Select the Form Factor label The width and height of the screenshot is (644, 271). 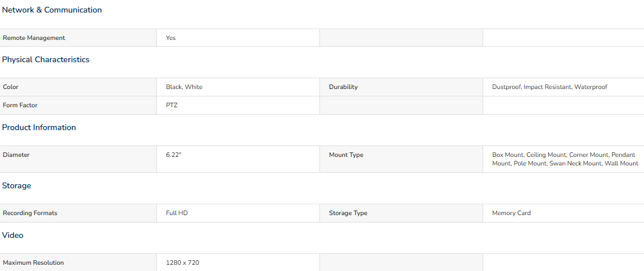[x=20, y=106]
